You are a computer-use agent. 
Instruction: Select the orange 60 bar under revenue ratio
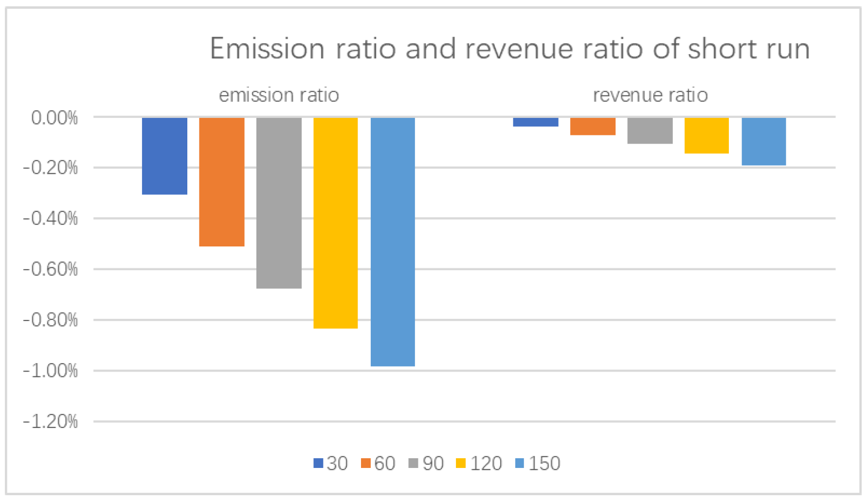pos(593,127)
